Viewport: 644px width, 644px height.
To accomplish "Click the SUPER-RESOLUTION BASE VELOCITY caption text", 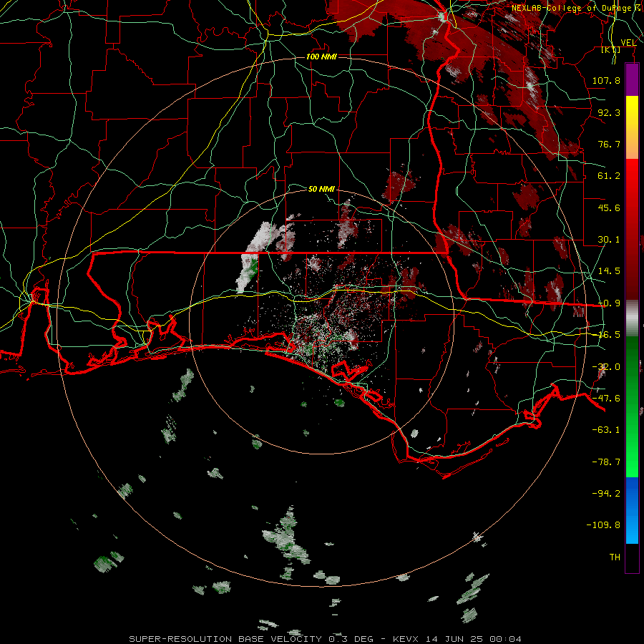I will point(225,639).
